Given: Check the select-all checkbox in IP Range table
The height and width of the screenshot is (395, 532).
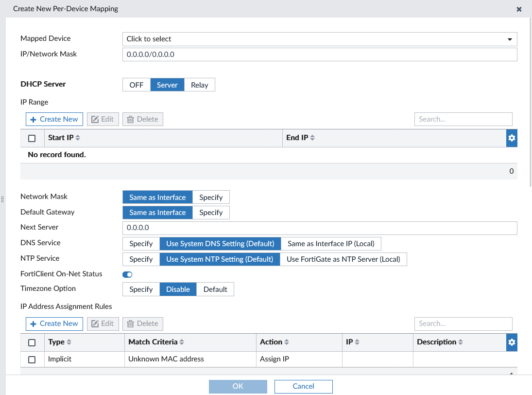Looking at the screenshot, I should coord(32,138).
